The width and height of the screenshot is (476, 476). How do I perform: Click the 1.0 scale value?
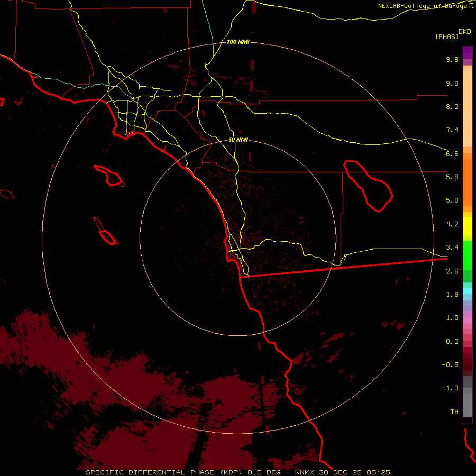[x=452, y=318]
